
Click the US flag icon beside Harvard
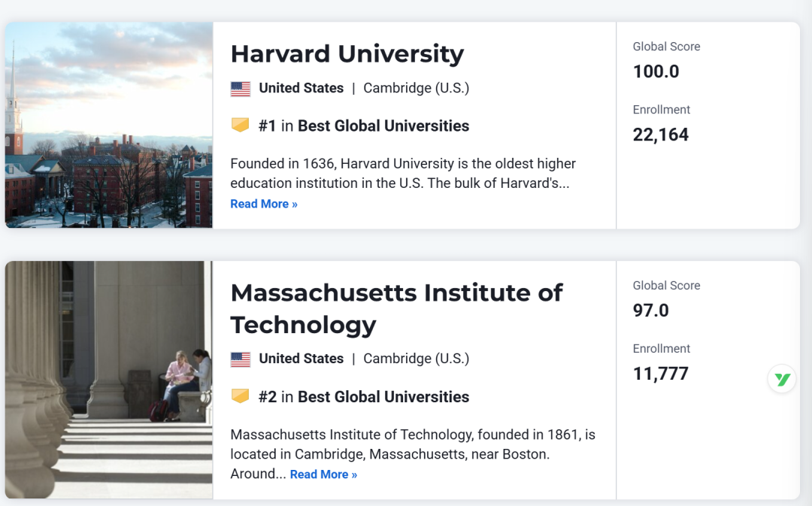coord(241,89)
